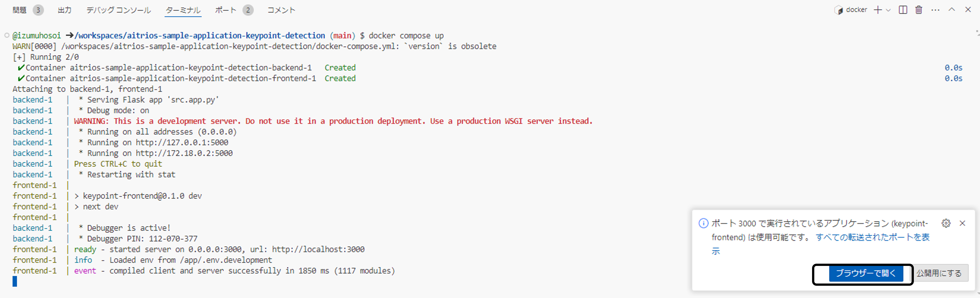
Task: Open the デバッグコンソール tab
Action: 118,10
